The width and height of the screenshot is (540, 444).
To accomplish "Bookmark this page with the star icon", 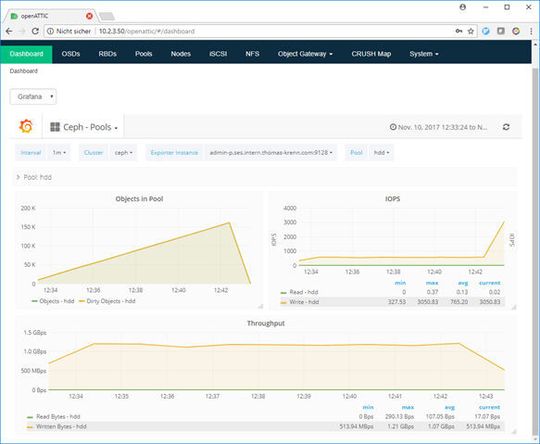I will pos(470,31).
